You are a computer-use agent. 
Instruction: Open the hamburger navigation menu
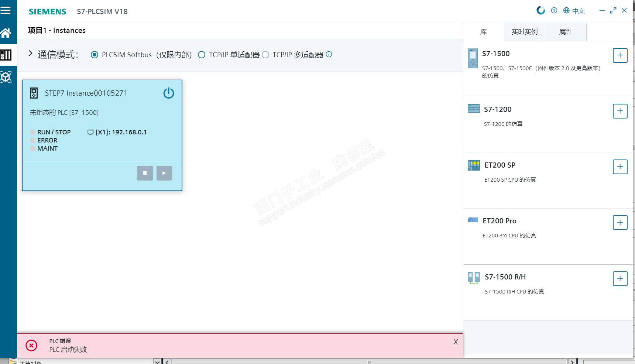click(x=6, y=10)
